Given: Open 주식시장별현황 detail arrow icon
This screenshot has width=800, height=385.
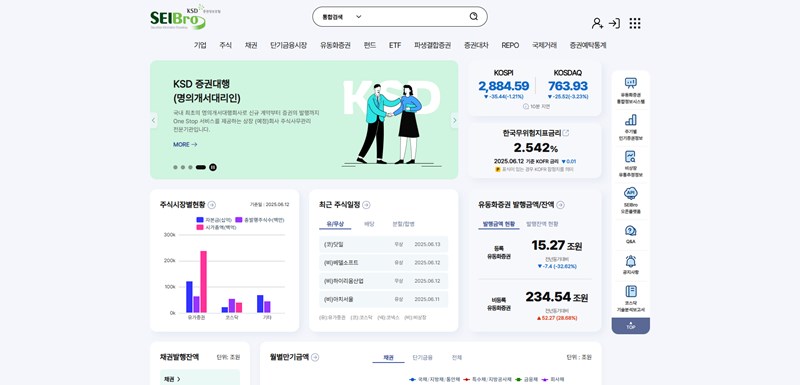Looking at the screenshot, I should (212, 204).
